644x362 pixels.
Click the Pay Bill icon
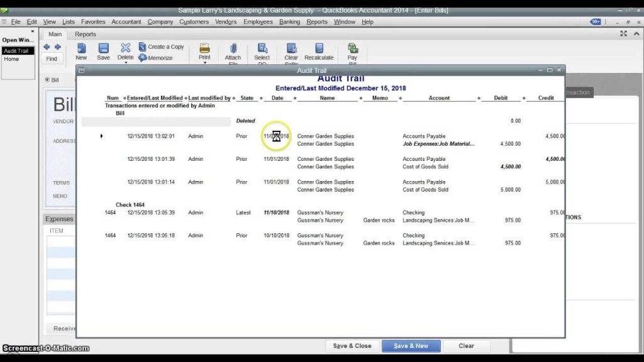(352, 48)
